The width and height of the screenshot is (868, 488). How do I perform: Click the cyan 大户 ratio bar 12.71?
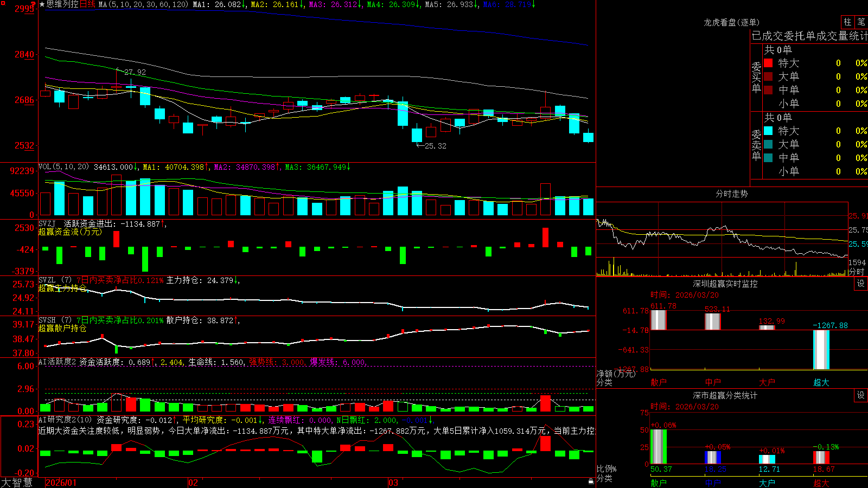click(x=767, y=460)
